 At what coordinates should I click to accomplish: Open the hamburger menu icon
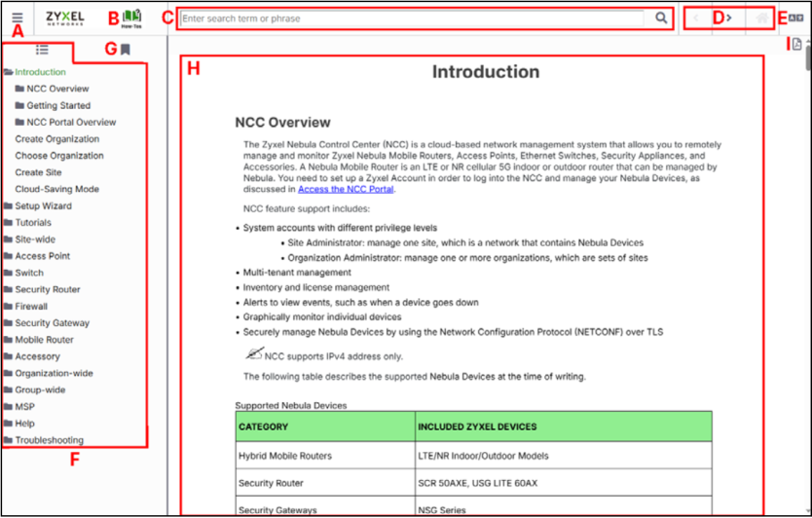18,18
